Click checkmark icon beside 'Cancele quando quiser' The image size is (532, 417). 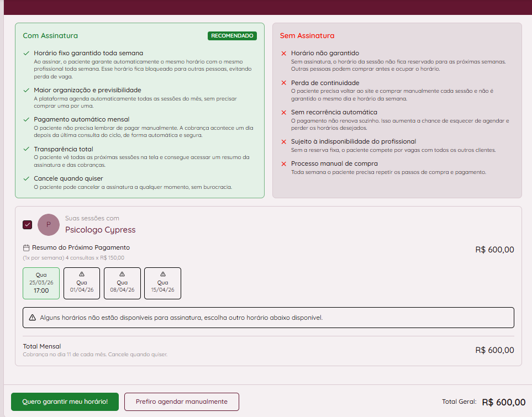(x=26, y=179)
